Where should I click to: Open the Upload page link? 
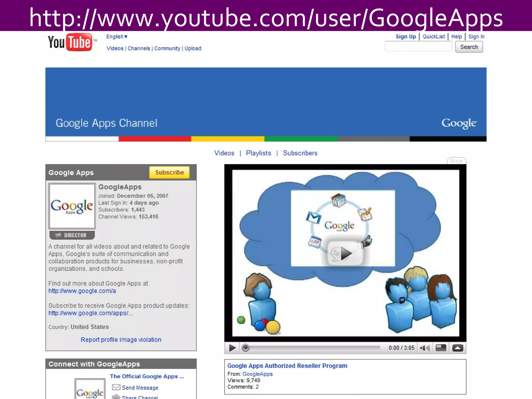click(x=193, y=48)
